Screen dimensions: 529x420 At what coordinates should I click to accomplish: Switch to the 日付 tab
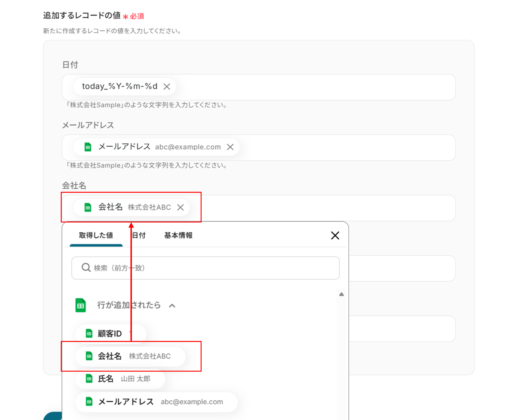point(139,235)
